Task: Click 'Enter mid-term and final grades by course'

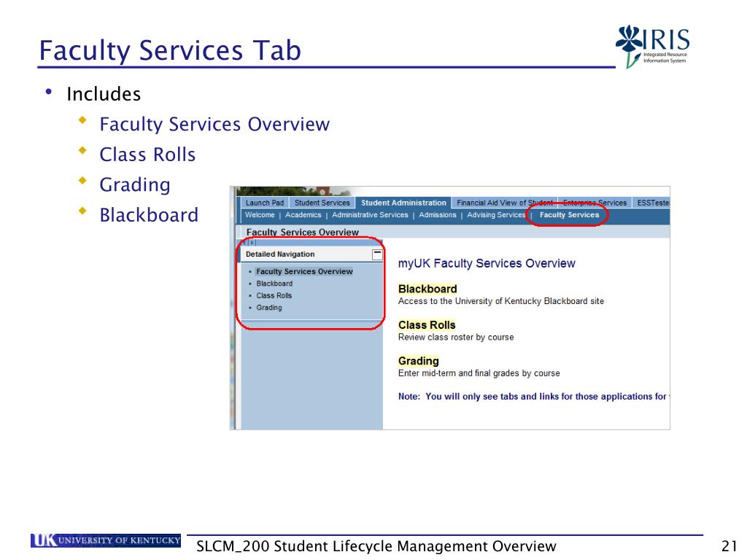Action: (479, 373)
